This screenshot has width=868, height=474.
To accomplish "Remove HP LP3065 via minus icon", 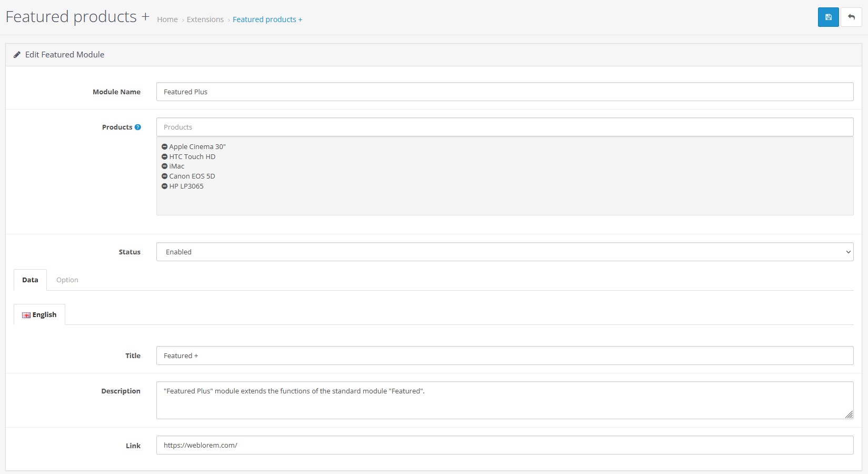I will 165,186.
